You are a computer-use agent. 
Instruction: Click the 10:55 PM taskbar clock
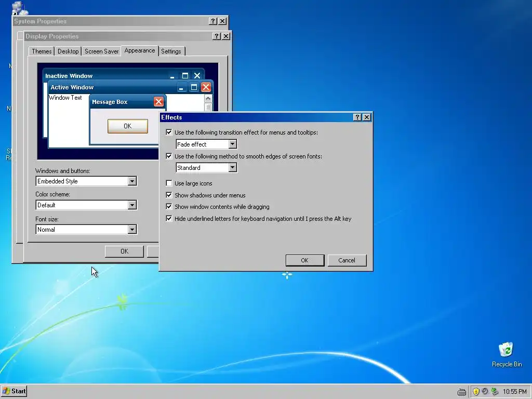click(515, 392)
